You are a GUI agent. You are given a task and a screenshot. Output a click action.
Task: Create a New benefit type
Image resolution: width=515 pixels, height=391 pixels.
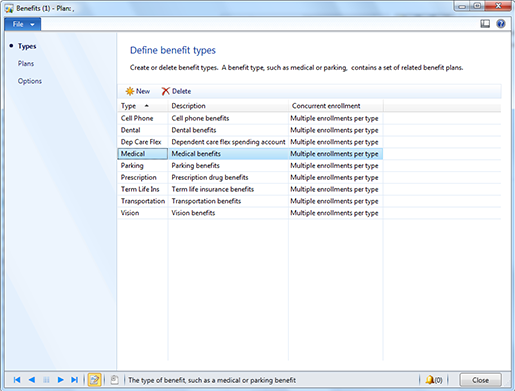click(x=138, y=91)
